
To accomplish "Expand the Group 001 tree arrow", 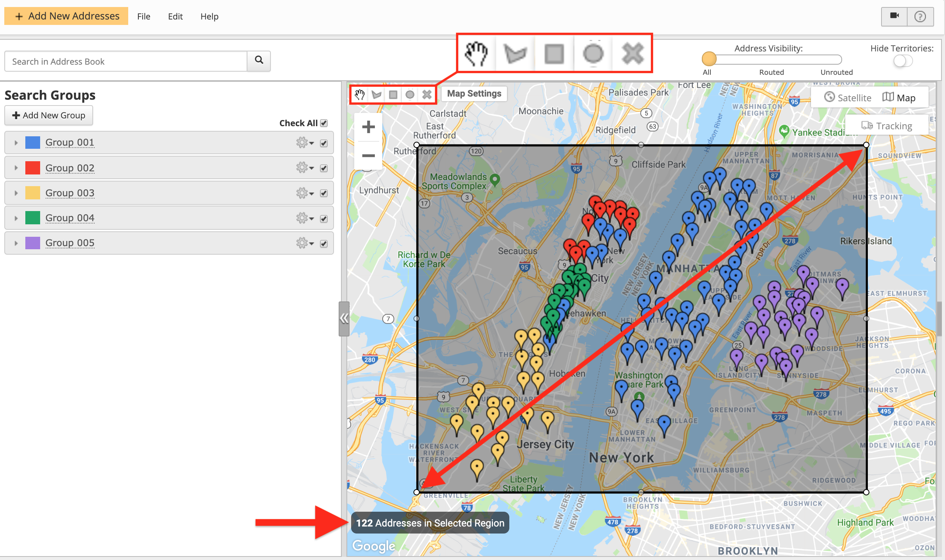I will pos(16,143).
